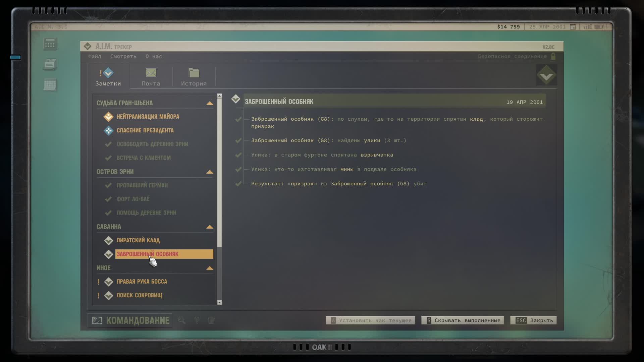Collapse the Саванна section
This screenshot has height=362, width=644.
point(210,227)
